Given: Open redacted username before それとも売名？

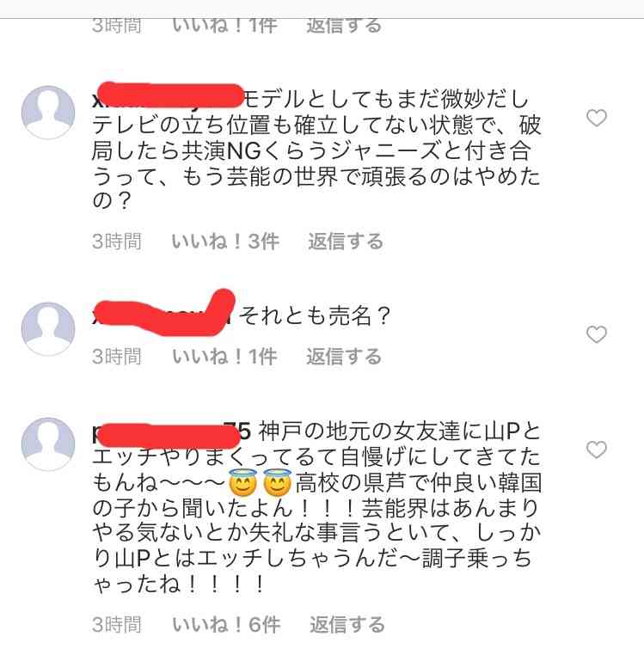Looking at the screenshot, I should pos(163,315).
